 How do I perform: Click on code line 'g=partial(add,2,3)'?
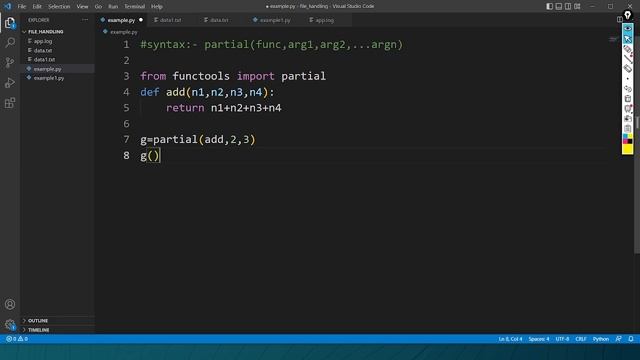(x=198, y=140)
